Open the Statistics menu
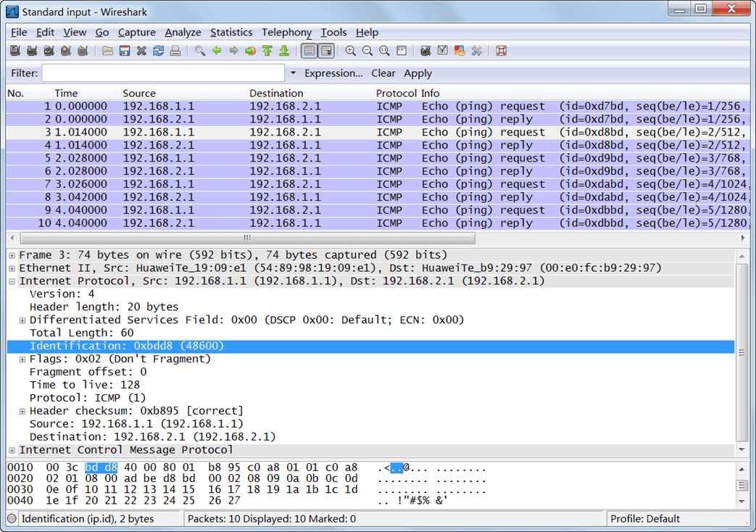Viewport: 756px width, 532px height. click(231, 32)
